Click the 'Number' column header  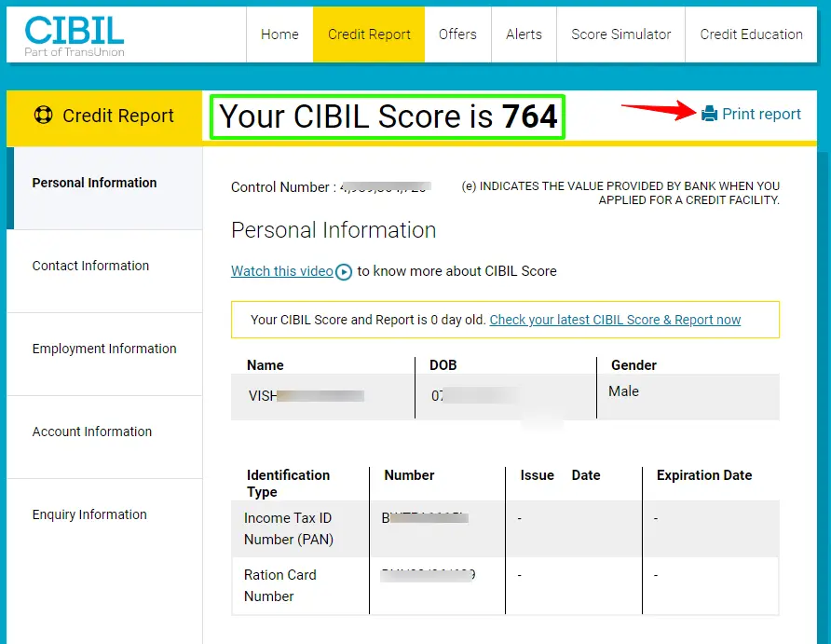pyautogui.click(x=409, y=475)
